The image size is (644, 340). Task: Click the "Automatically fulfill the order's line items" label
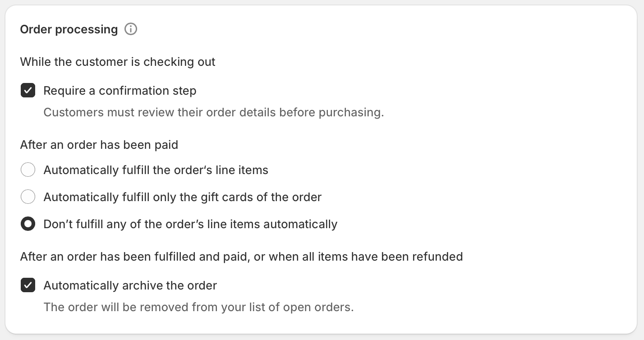coord(156,170)
